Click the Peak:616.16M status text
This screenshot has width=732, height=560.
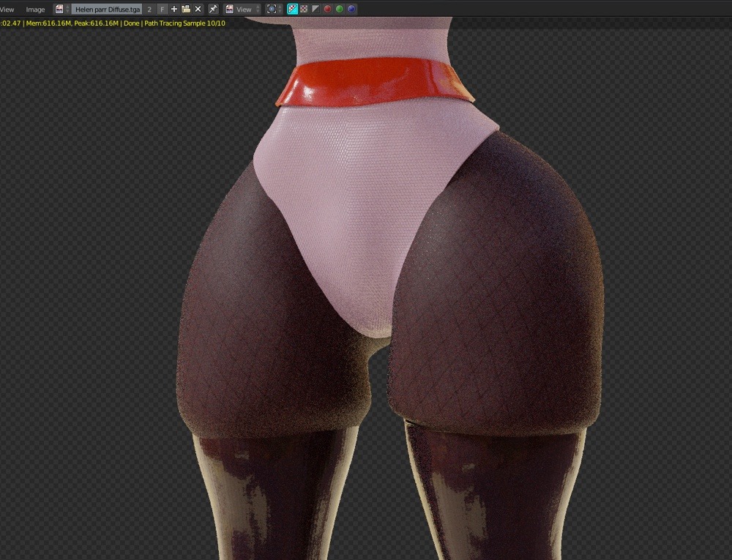(96, 23)
